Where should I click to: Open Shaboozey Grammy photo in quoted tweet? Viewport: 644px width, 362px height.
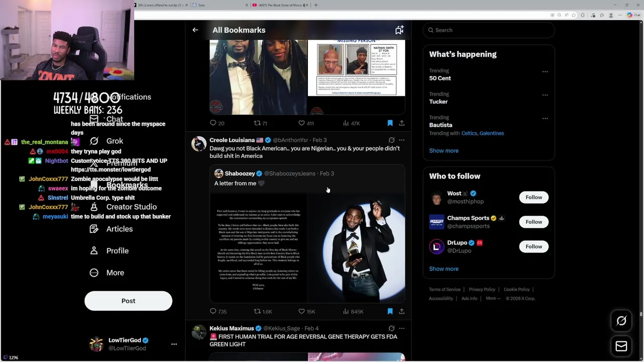(x=356, y=247)
